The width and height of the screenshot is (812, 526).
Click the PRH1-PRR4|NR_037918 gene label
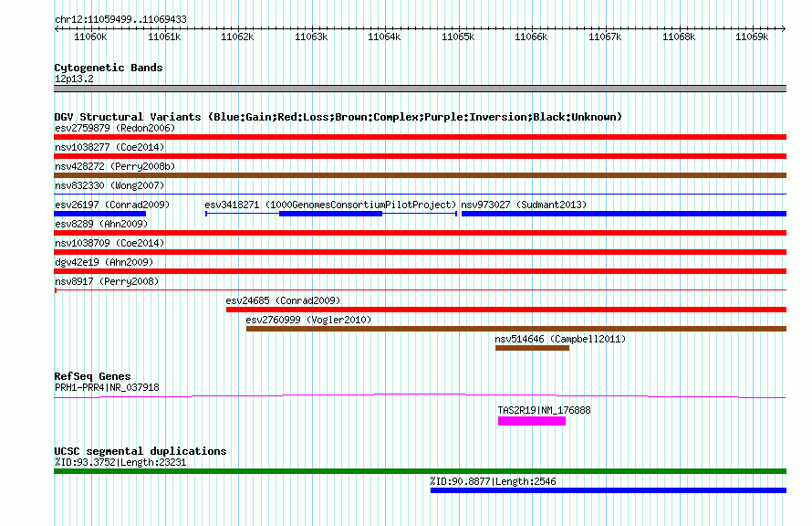click(x=107, y=387)
